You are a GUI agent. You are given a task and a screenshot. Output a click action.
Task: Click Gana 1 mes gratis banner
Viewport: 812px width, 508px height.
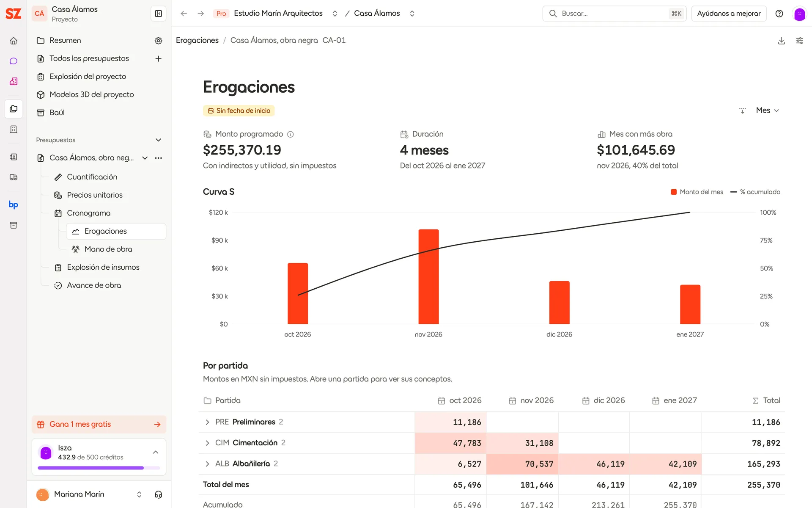(x=99, y=424)
